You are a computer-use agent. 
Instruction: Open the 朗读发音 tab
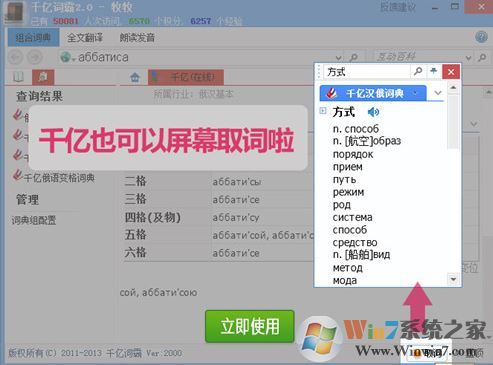(137, 37)
